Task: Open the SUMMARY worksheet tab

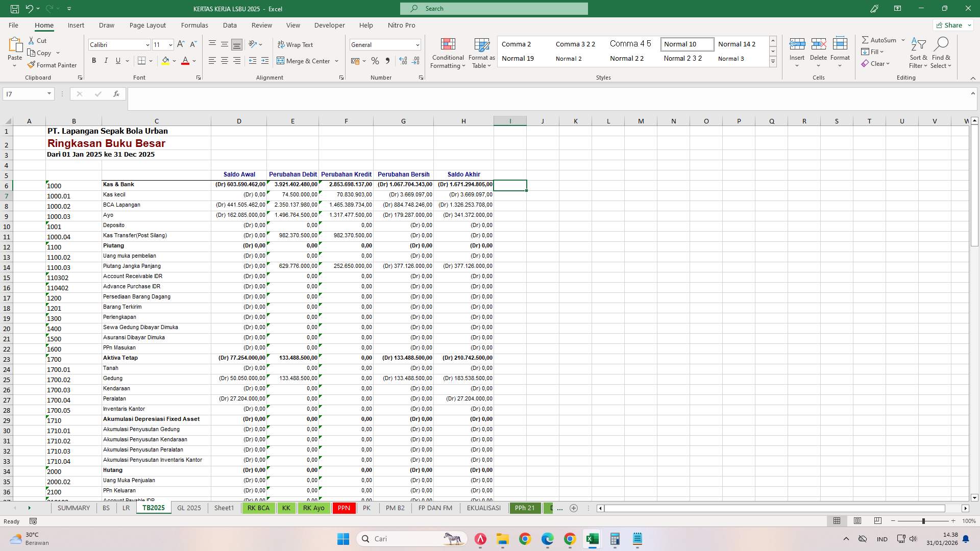Action: (x=73, y=508)
